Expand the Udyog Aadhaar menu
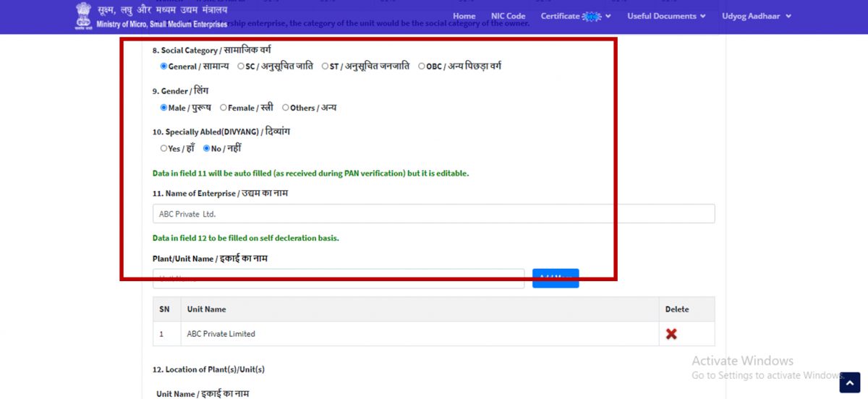The height and width of the screenshot is (399, 868). [756, 16]
